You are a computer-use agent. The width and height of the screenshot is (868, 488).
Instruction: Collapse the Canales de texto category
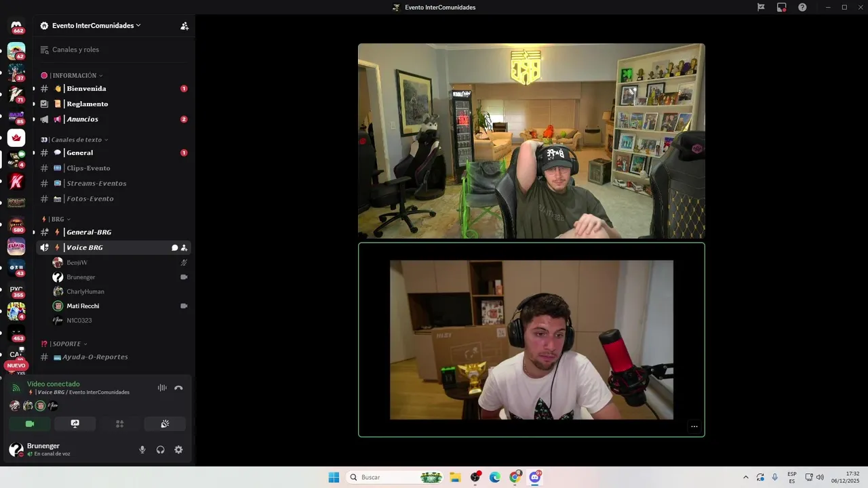(75, 140)
